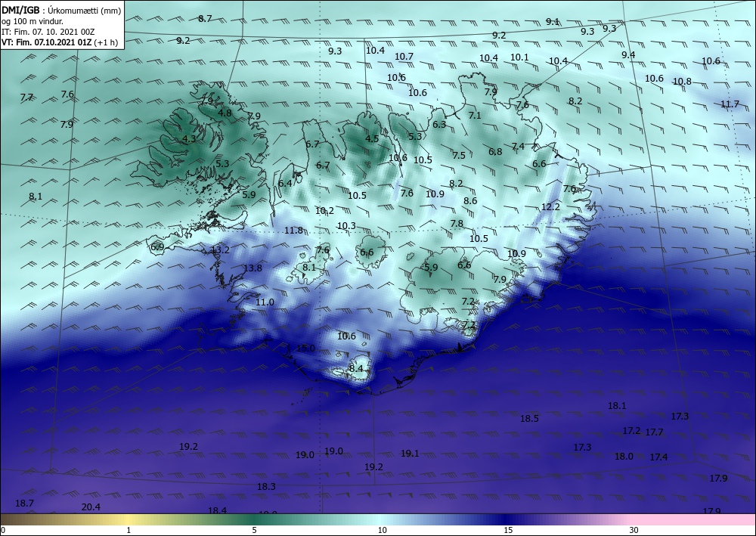Click the 9.4 value on the map
The image size is (756, 536).
point(628,54)
